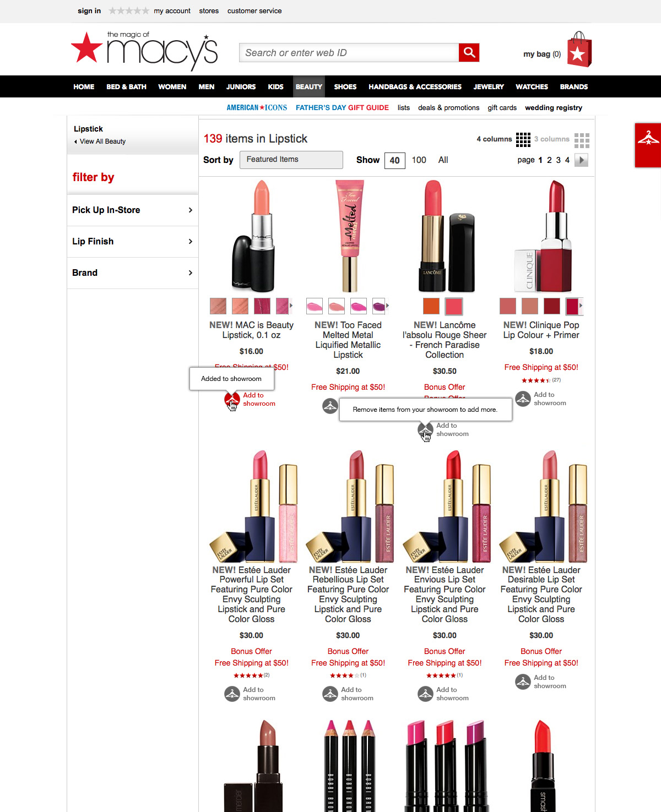
Task: Open my account link
Action: coord(172,10)
